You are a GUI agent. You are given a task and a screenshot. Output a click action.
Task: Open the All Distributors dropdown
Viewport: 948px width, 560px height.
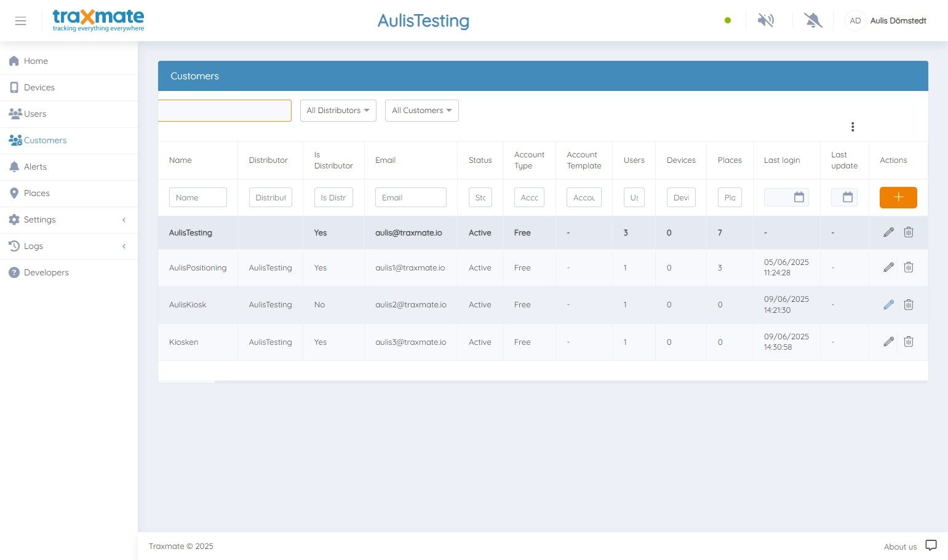(x=338, y=111)
